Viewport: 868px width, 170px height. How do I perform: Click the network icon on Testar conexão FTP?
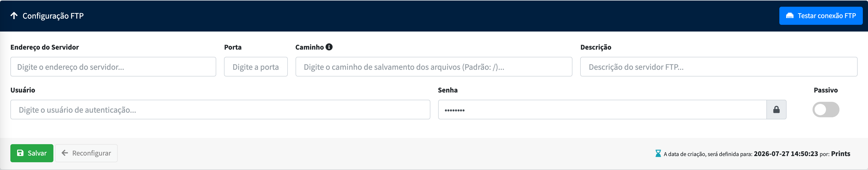[x=789, y=16]
